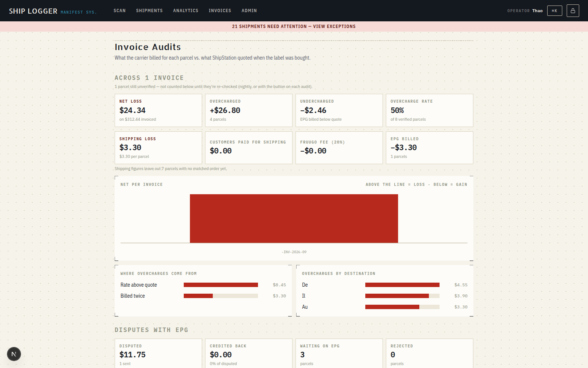Viewport: 588px width, 368px height.
Task: Select the Fruugo Fee (20%) card
Action: [x=339, y=148]
